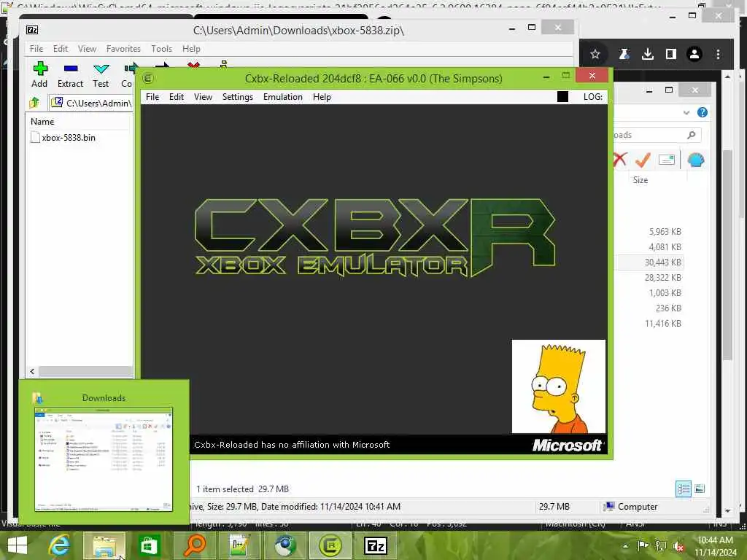
Task: Open the File menu in Cxbx-Reloaded
Action: 152,97
